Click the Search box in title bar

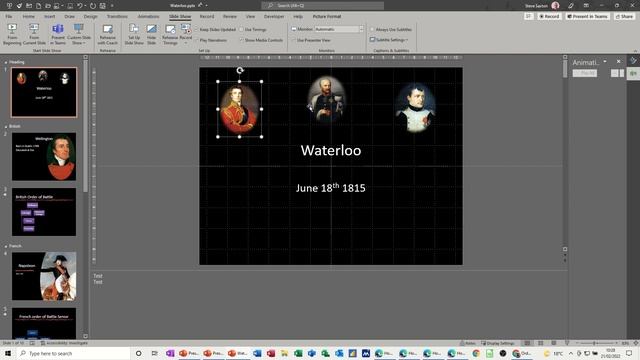pos(322,5)
